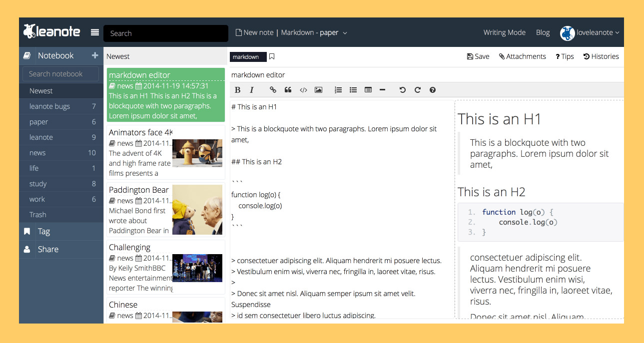Insert a hyperlink using link icon
This screenshot has height=343, width=644.
click(x=273, y=90)
